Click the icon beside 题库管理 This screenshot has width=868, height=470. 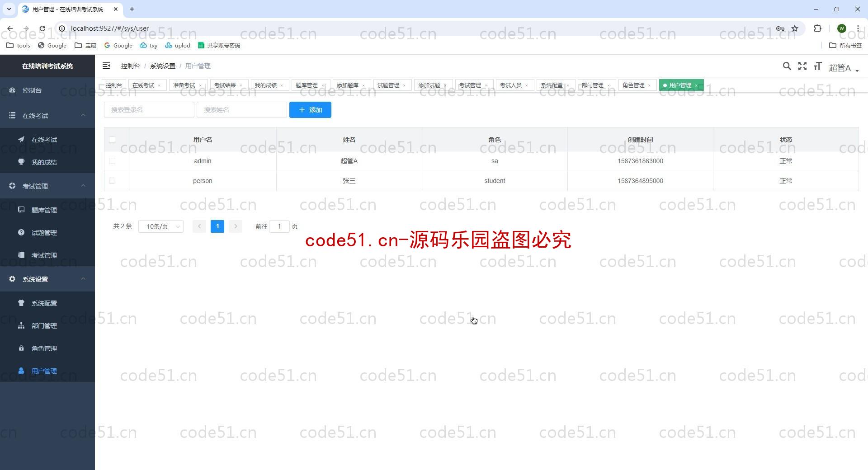[x=21, y=210]
